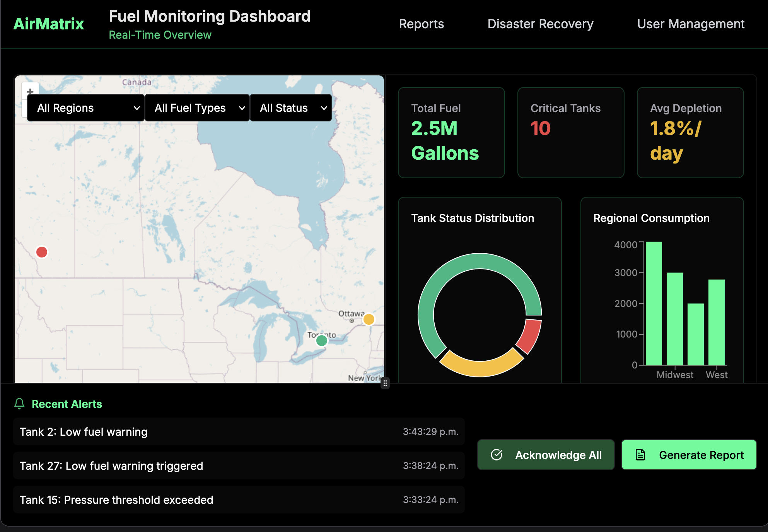Image resolution: width=768 pixels, height=532 pixels.
Task: Open User Management from the navigation bar
Action: pos(691,24)
